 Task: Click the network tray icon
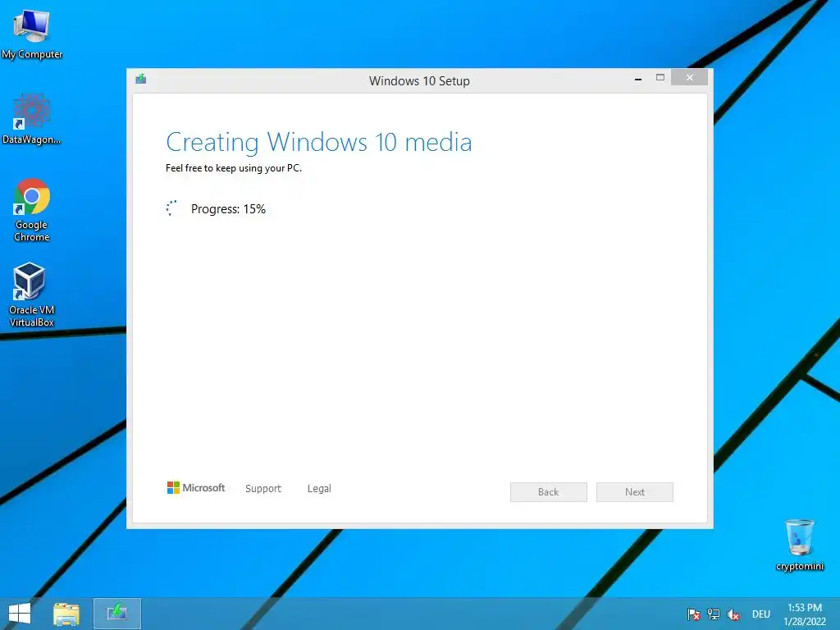[x=714, y=614]
